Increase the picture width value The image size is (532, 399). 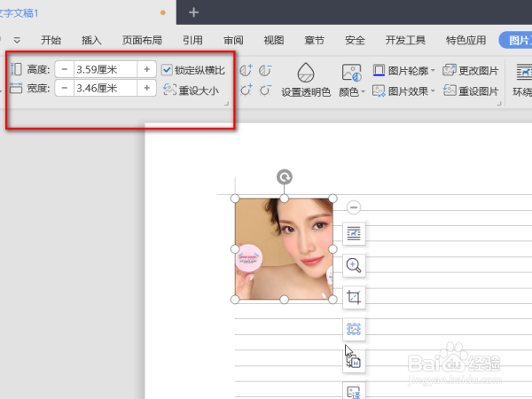pyautogui.click(x=146, y=88)
